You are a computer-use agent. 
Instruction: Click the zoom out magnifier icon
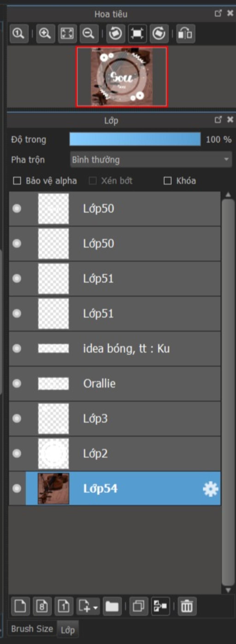point(89,33)
